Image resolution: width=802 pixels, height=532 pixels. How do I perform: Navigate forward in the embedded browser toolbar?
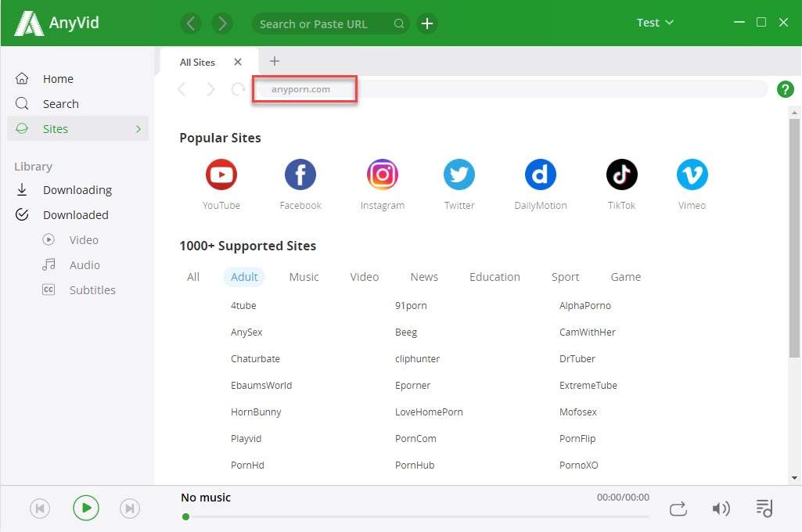[210, 89]
